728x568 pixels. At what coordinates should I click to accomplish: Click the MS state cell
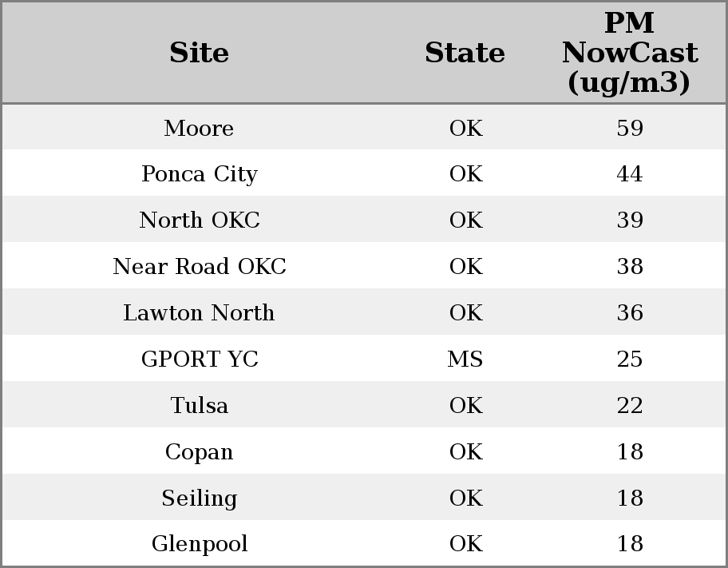click(465, 359)
